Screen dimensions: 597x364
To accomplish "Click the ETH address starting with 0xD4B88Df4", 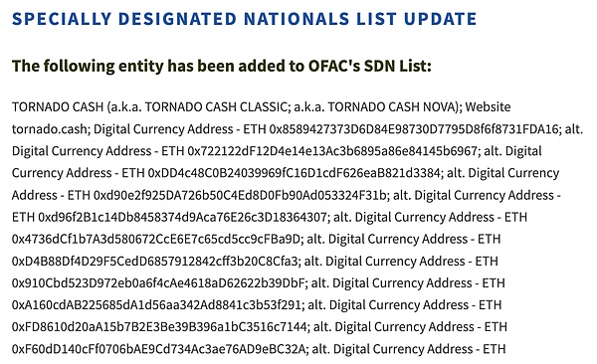I will click(x=154, y=262).
